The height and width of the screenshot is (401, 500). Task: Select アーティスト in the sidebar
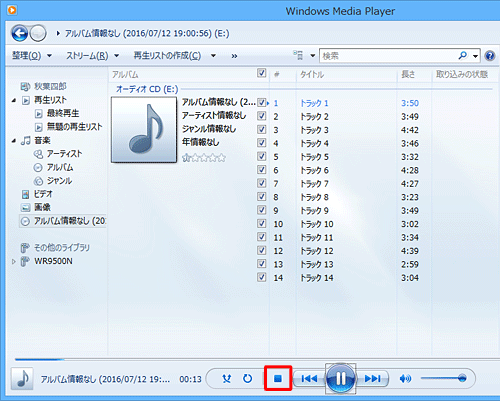pyautogui.click(x=64, y=154)
